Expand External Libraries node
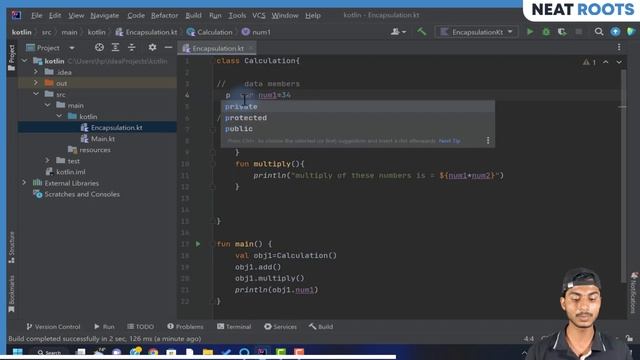The width and height of the screenshot is (640, 360). 24,183
